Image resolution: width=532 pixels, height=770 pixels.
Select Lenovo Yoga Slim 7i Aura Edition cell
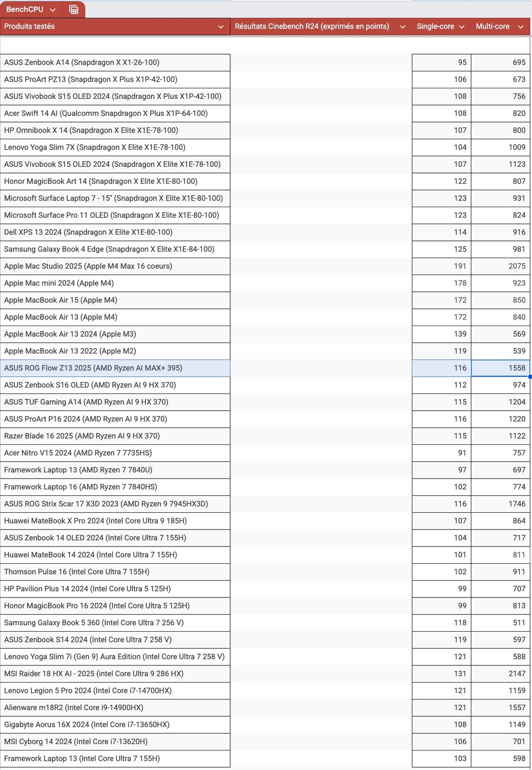[115, 656]
